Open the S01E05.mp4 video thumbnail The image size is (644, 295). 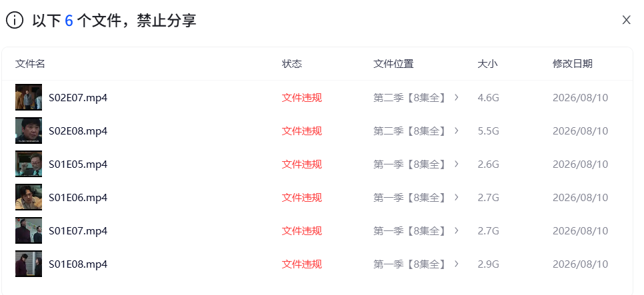point(29,164)
